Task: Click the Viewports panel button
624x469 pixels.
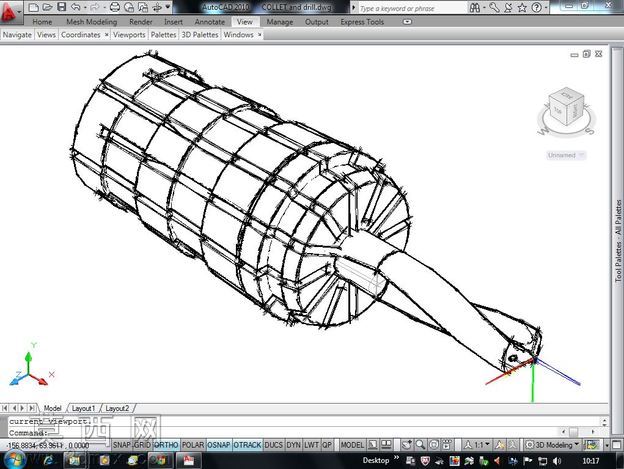Action: coord(129,35)
